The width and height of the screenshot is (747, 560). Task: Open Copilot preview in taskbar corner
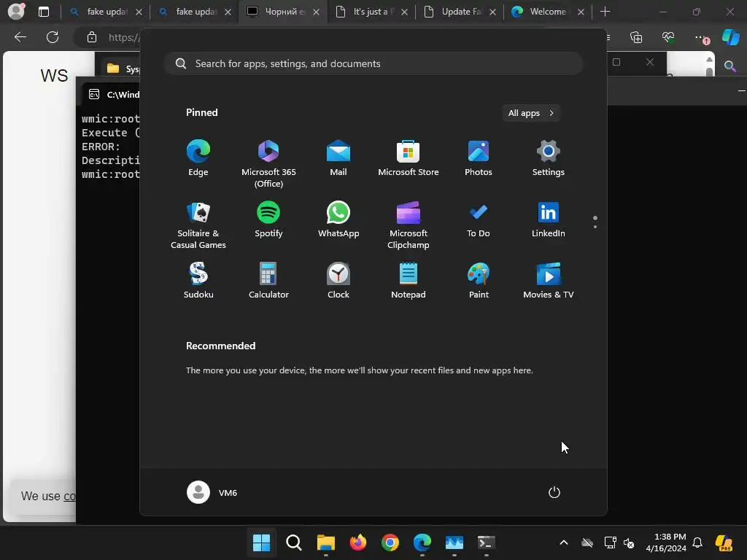click(x=724, y=542)
